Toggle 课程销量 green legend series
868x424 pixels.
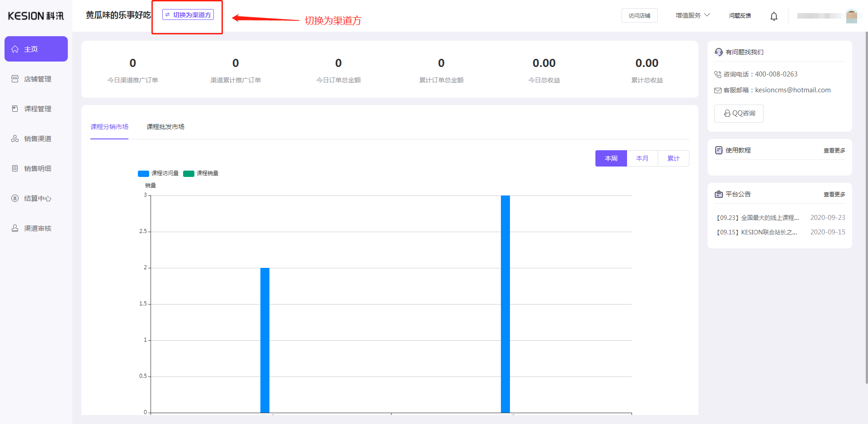click(189, 173)
